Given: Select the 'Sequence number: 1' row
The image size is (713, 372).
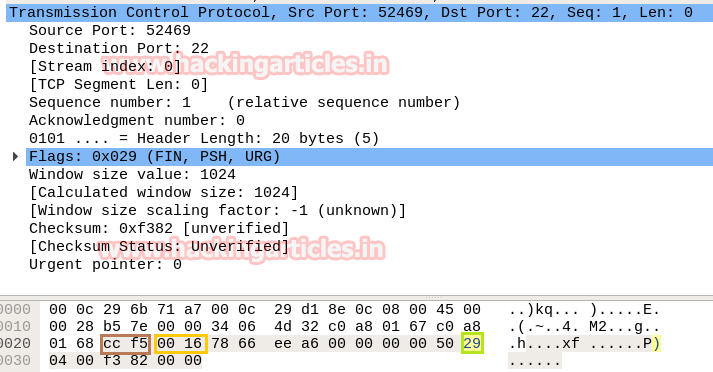Looking at the screenshot, I should [x=245, y=102].
